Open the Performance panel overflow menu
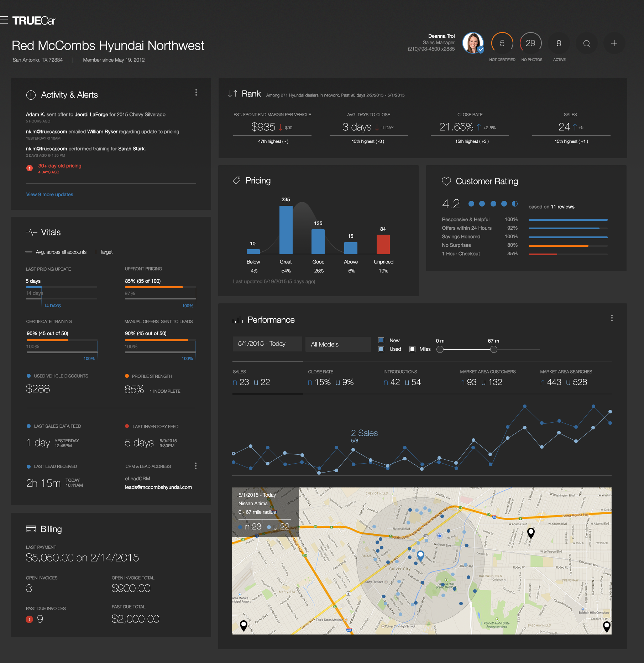Screen dimensions: 644x663 pos(612,318)
